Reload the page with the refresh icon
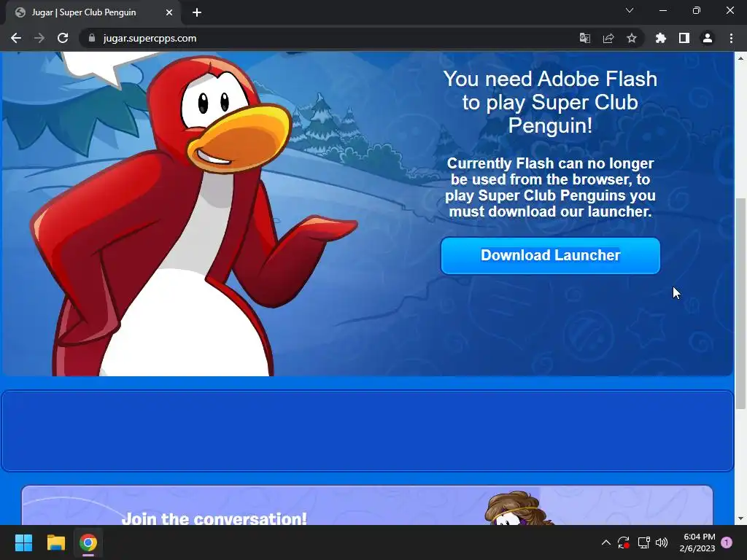This screenshot has width=747, height=560. point(63,38)
